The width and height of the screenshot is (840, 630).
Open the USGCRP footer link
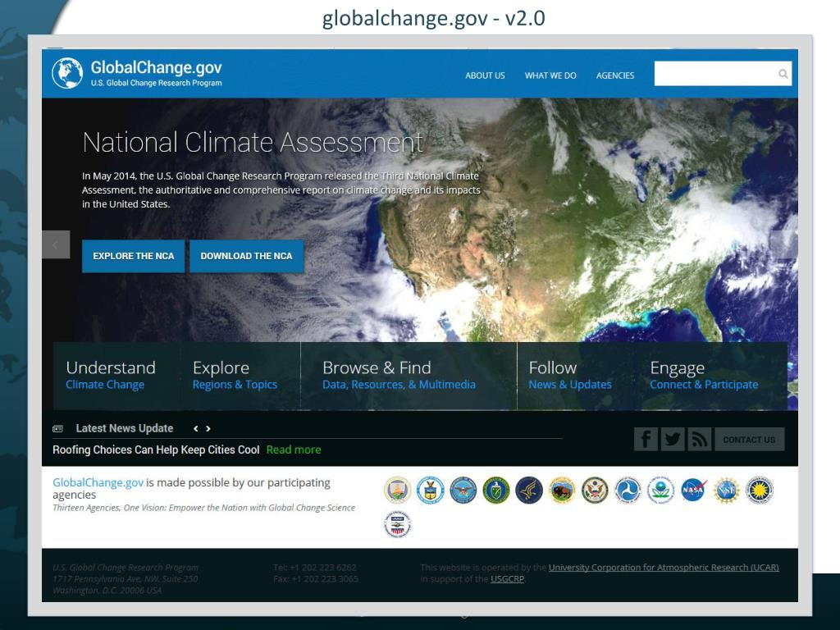[x=507, y=579]
